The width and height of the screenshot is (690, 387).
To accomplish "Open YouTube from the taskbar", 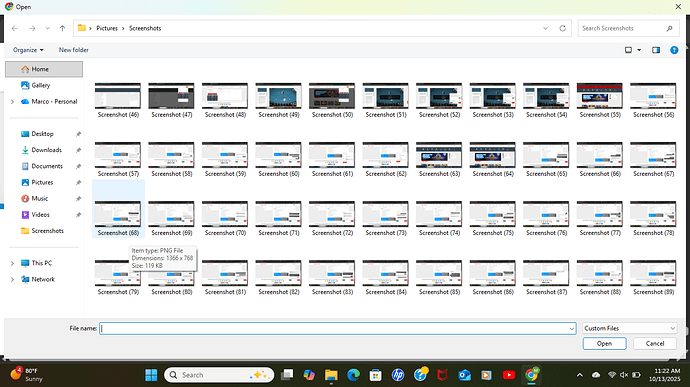I will (x=509, y=375).
